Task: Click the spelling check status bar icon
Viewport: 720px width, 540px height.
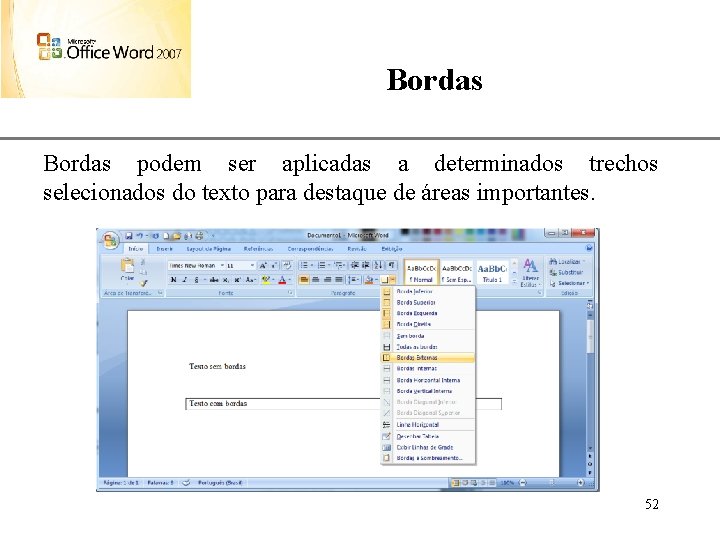Action: point(186,483)
